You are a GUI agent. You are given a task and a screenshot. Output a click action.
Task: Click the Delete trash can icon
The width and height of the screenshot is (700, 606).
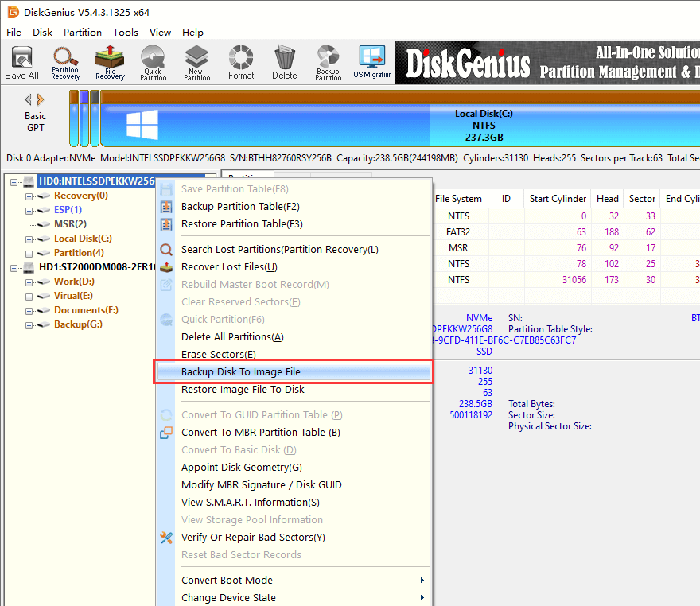(284, 63)
